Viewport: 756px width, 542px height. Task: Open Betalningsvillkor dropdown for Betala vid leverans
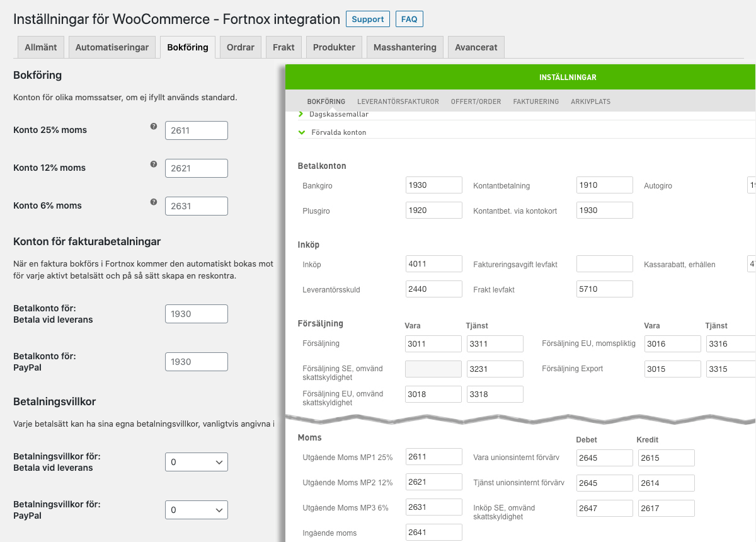pyautogui.click(x=196, y=462)
